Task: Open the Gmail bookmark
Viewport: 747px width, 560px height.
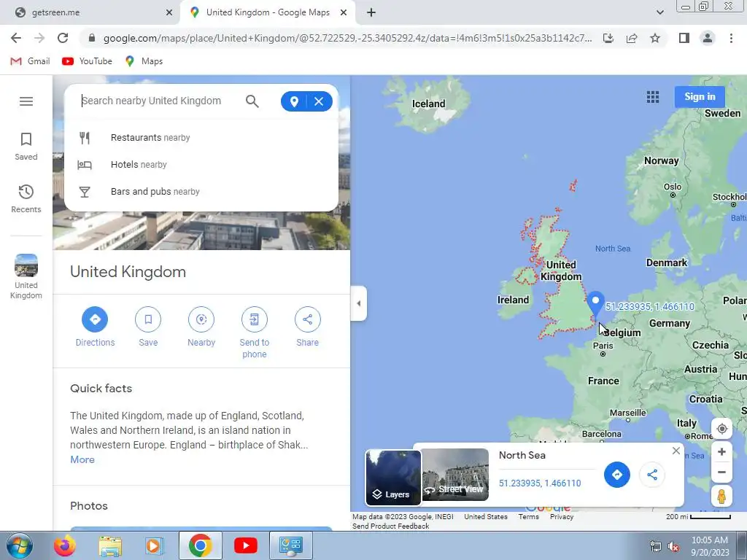Action: point(30,61)
